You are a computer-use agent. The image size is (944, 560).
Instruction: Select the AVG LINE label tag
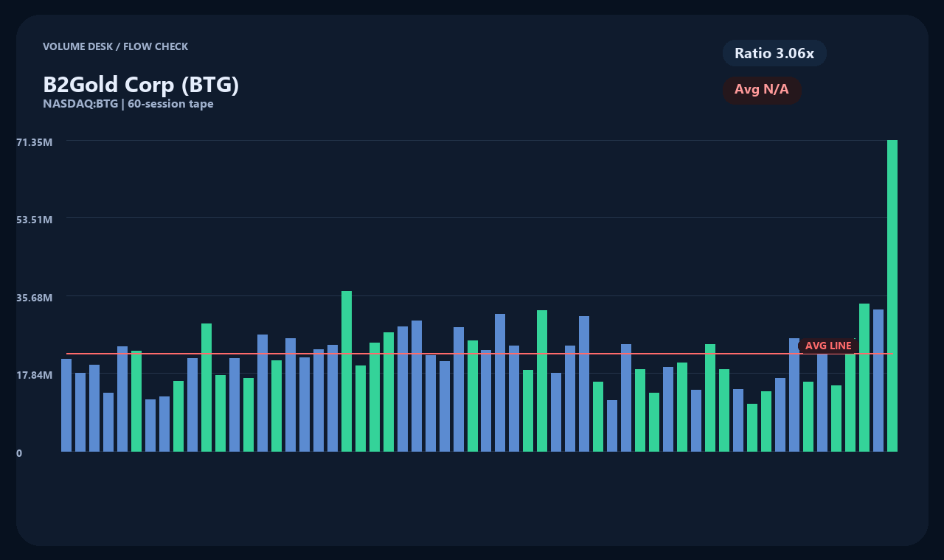pyautogui.click(x=828, y=346)
